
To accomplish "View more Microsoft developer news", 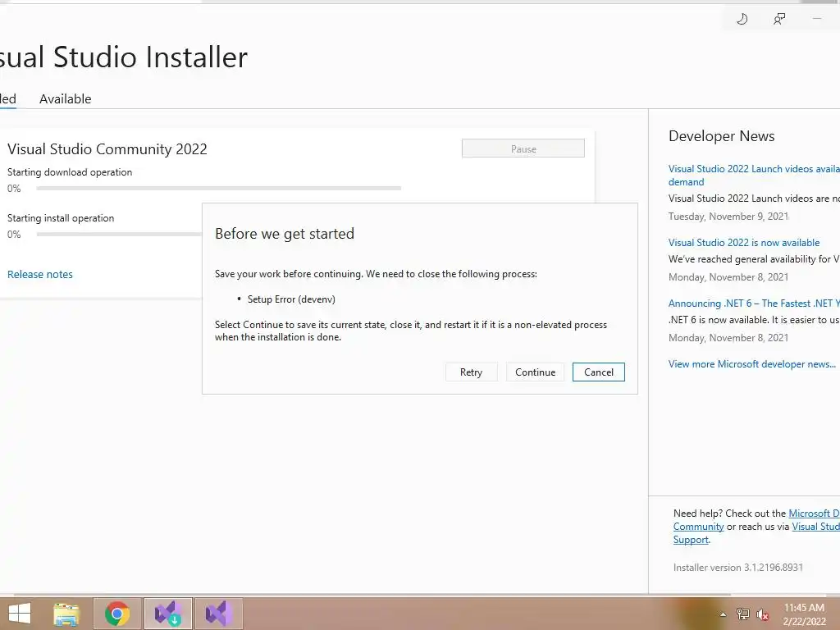I will [x=751, y=364].
